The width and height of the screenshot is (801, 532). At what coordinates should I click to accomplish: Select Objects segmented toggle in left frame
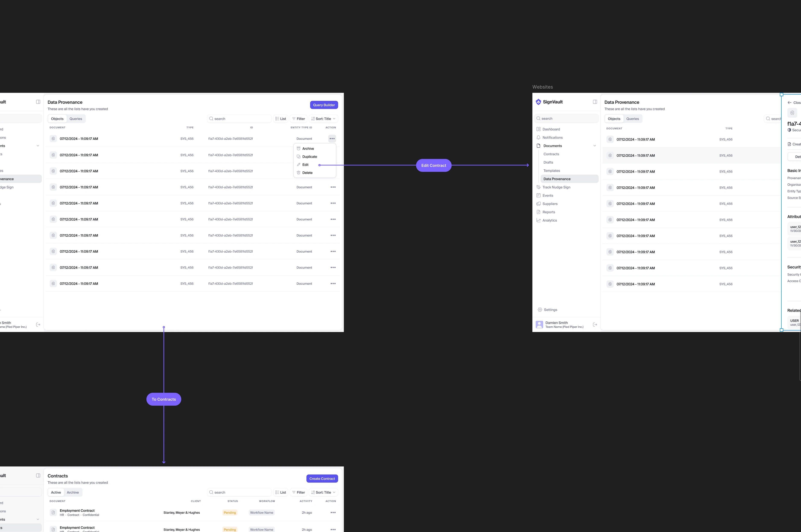click(x=57, y=119)
